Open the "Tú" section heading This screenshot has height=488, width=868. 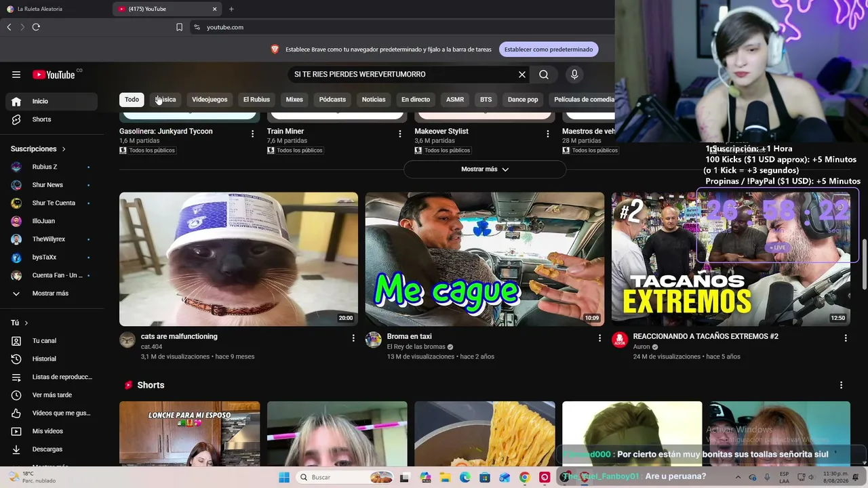(20, 323)
